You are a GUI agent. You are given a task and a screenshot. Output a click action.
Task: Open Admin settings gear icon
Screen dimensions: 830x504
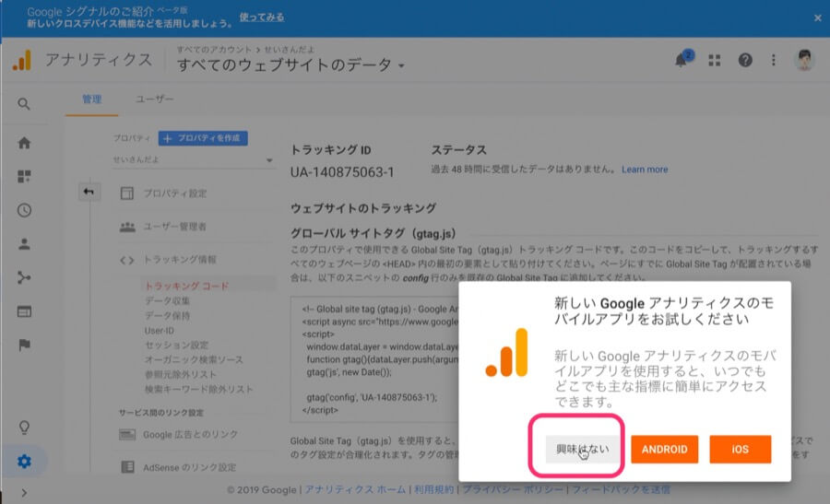[24, 462]
